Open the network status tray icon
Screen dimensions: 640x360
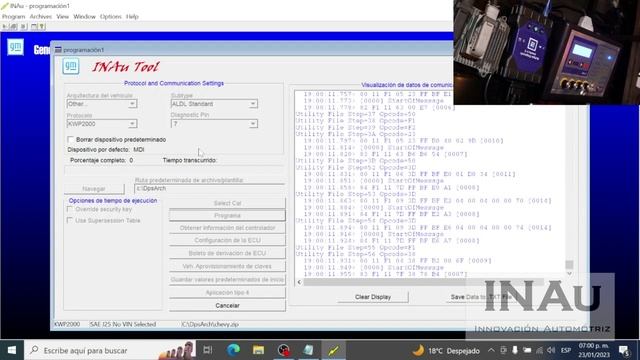click(540, 350)
